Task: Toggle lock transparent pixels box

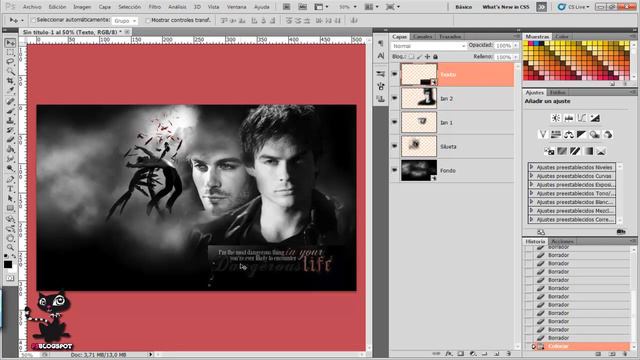Action: click(411, 57)
